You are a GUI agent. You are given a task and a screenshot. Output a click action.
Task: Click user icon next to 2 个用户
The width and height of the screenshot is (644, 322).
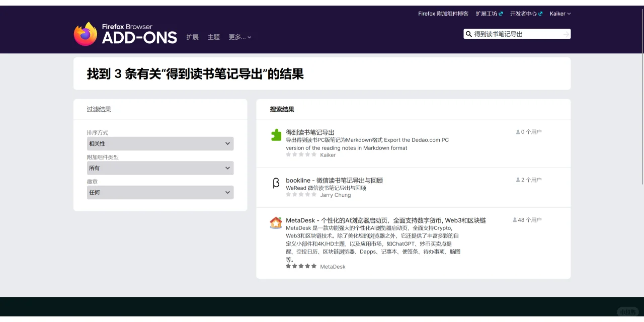pyautogui.click(x=518, y=180)
